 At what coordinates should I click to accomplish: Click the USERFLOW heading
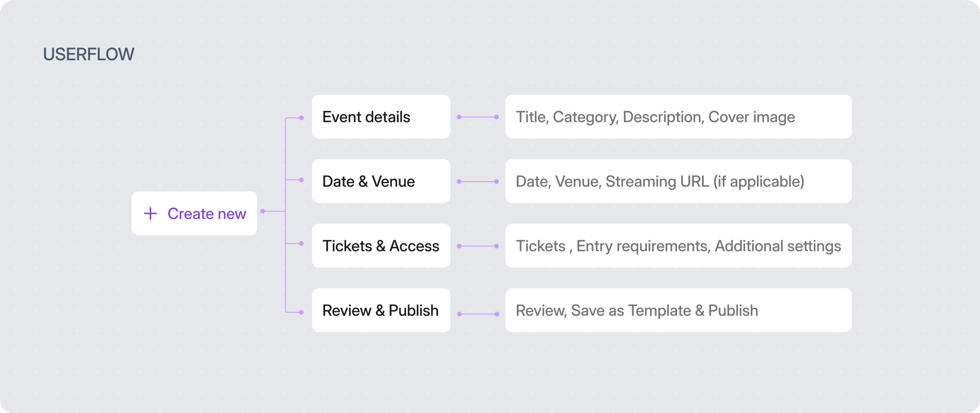click(89, 54)
